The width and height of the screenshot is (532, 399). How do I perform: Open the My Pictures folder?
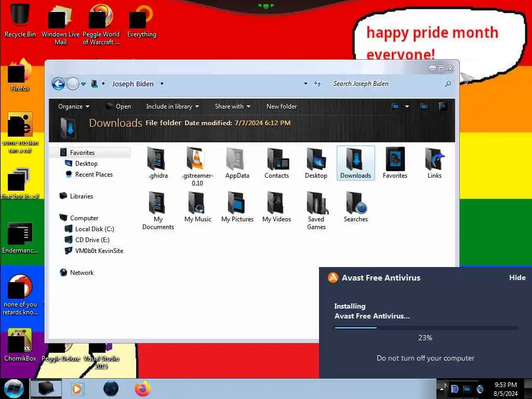237,207
